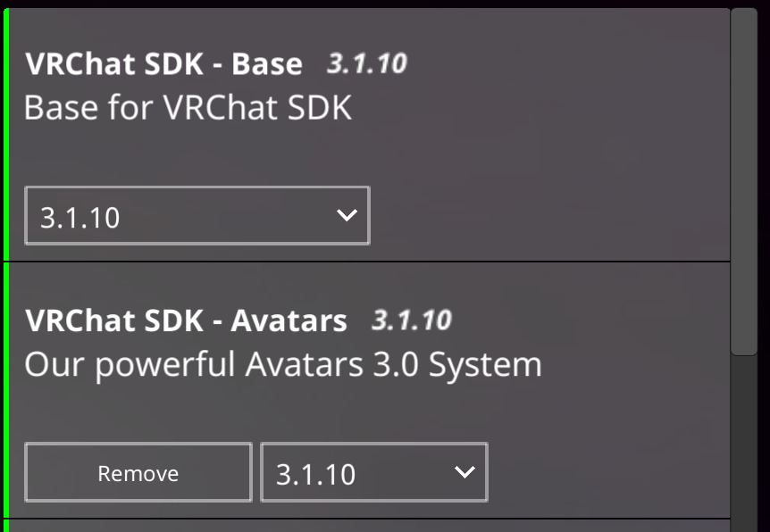Click the italic 3.1.10 label beside Avatars title
Image resolution: width=770 pixels, height=532 pixels.
pos(411,320)
